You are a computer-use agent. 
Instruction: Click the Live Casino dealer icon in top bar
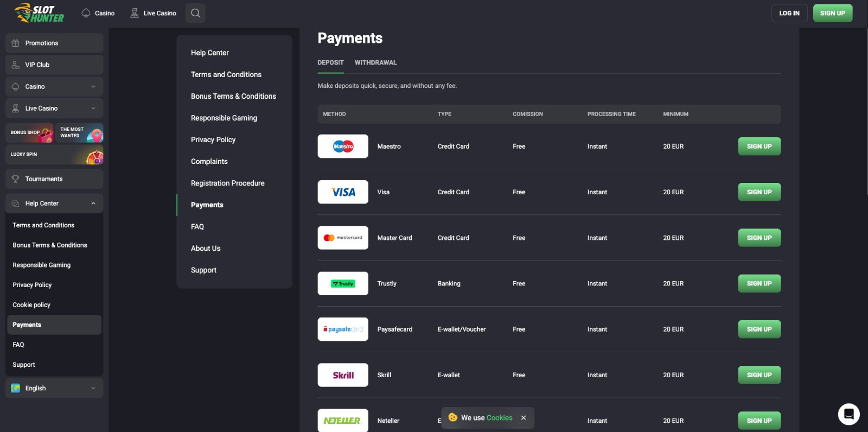pos(135,13)
